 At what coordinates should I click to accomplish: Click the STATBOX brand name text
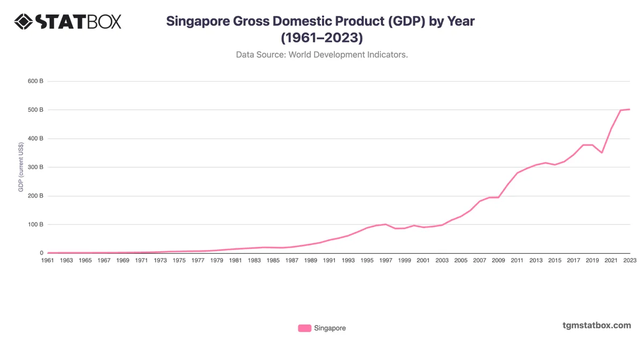[78, 21]
